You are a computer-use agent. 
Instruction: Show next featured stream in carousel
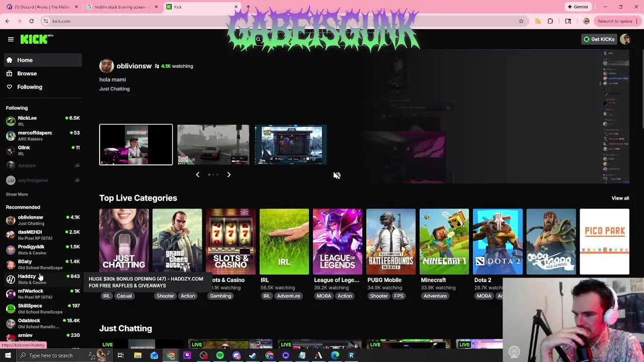[x=228, y=174]
